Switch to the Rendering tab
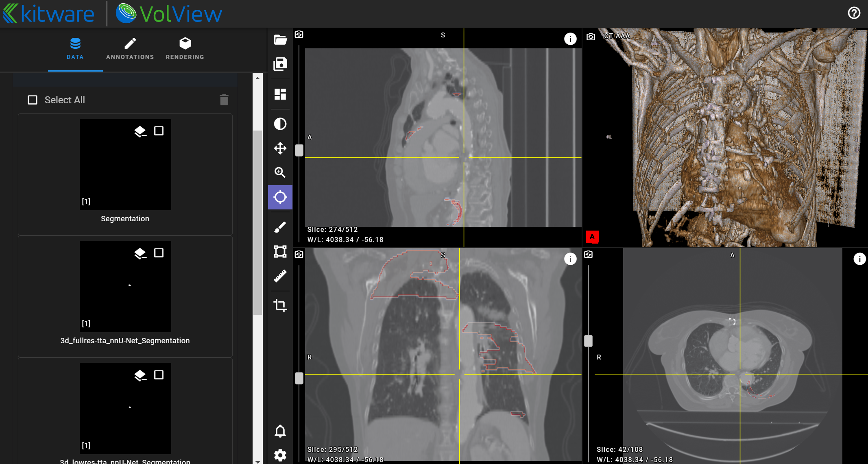Screen dimensions: 868x464 185,49
